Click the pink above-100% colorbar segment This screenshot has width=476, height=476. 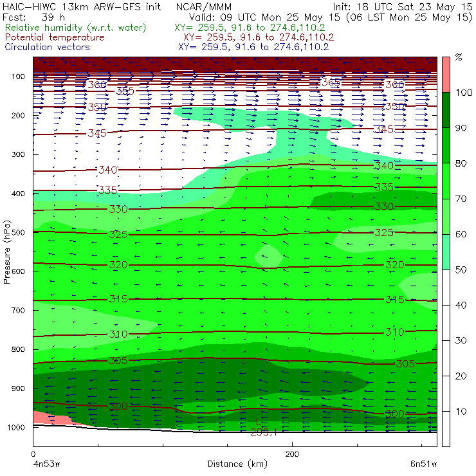coord(446,75)
